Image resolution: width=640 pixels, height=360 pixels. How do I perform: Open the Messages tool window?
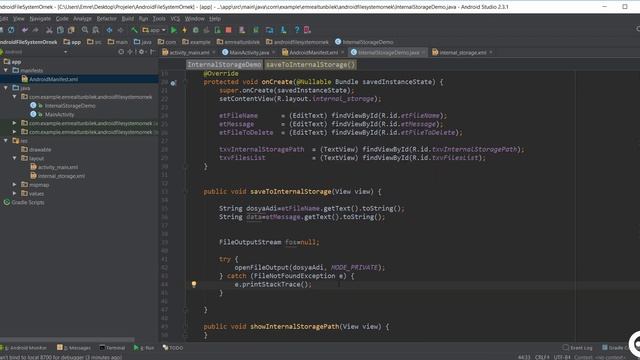74,348
